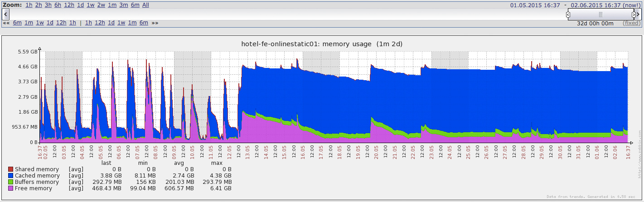This screenshot has width=644, height=202.
Task: Click the graph title hotel-fe-onlinestatic01: memory usage
Action: coord(322,44)
